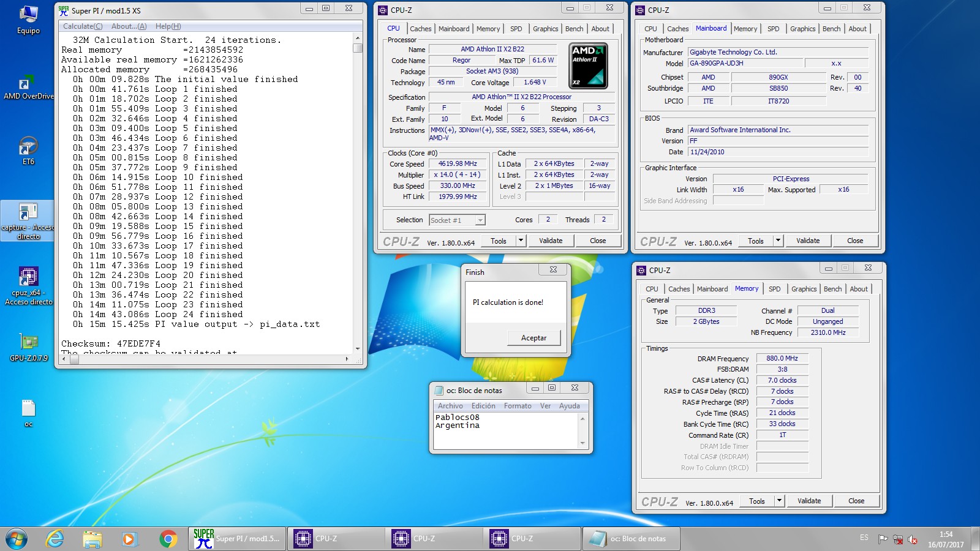Open Windows Explorer from the taskbar

[92, 539]
